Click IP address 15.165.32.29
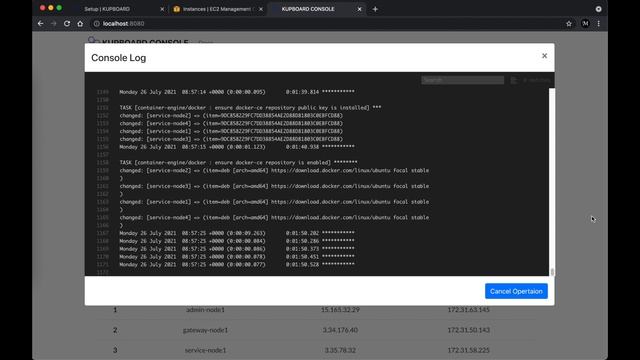This screenshot has height=360, width=640. pos(340,310)
